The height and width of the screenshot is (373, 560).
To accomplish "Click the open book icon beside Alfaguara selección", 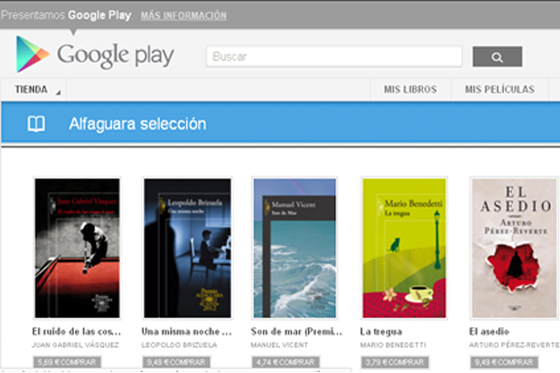I will pyautogui.click(x=36, y=124).
